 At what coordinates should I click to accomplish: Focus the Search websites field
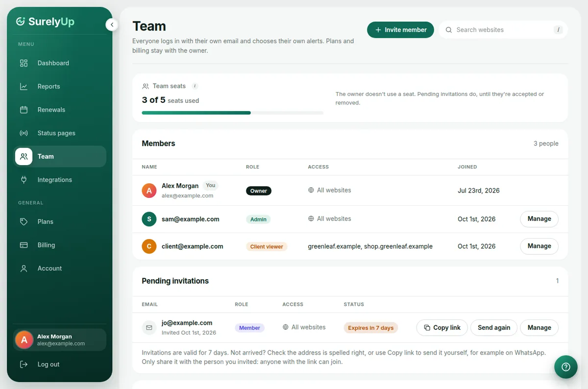coord(503,30)
